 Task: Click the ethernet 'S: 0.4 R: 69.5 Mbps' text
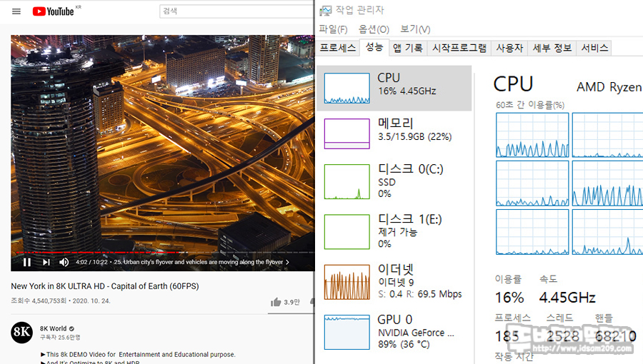point(420,294)
